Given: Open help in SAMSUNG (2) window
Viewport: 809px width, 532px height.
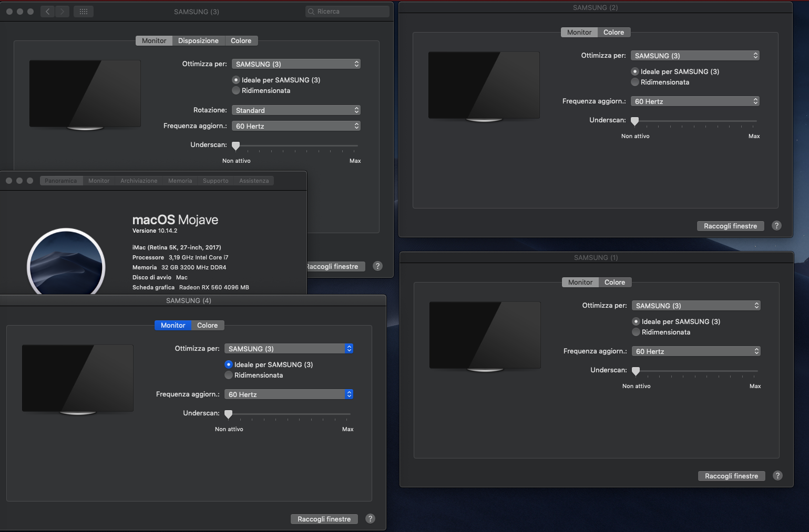Looking at the screenshot, I should coord(776,226).
